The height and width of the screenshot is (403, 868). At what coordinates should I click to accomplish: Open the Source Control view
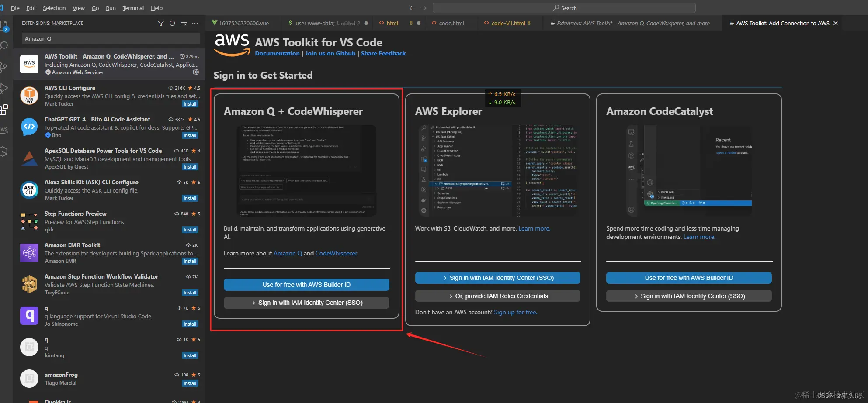point(4,67)
